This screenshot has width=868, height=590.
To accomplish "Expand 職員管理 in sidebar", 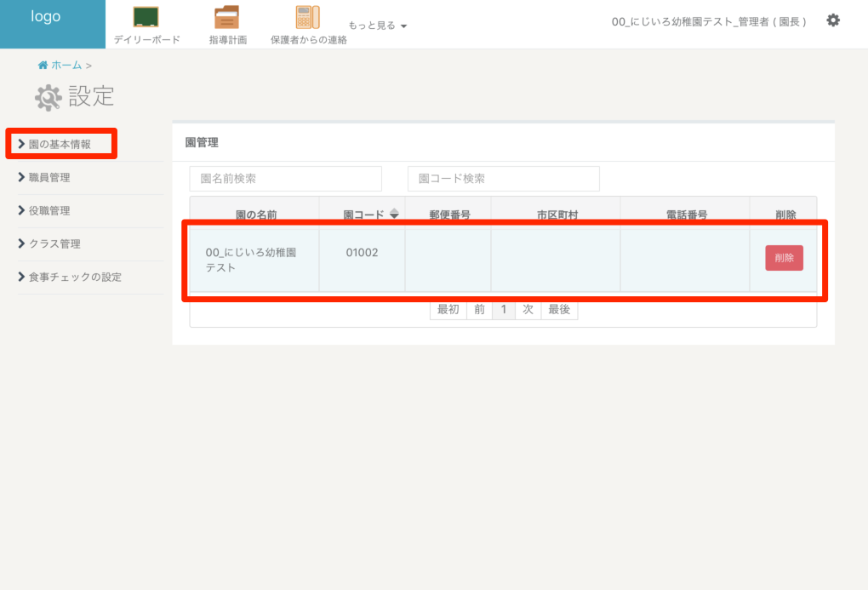I will pos(49,178).
